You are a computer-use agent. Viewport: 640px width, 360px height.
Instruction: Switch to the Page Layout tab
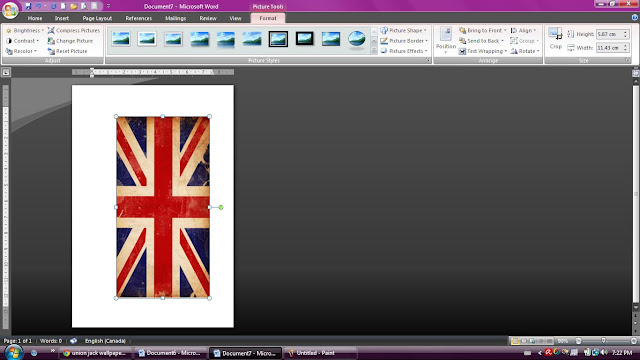point(97,18)
